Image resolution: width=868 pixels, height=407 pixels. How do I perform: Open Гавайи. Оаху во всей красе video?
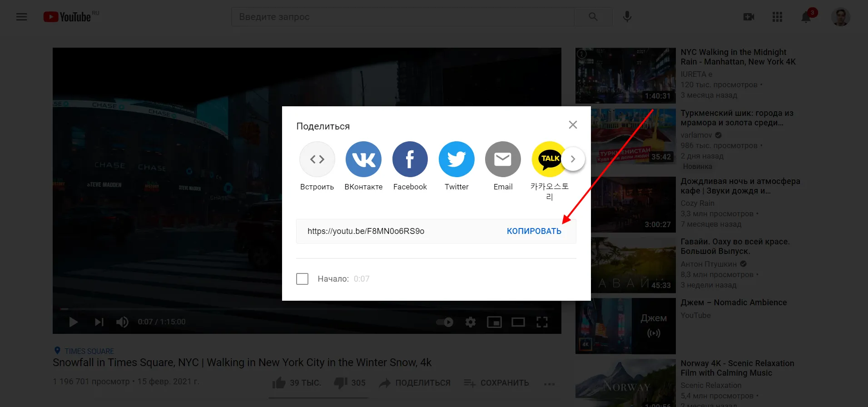[735, 246]
